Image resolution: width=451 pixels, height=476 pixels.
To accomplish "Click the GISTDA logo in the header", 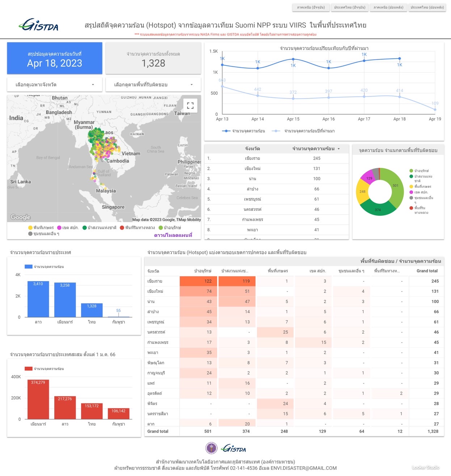I will pos(38,25).
